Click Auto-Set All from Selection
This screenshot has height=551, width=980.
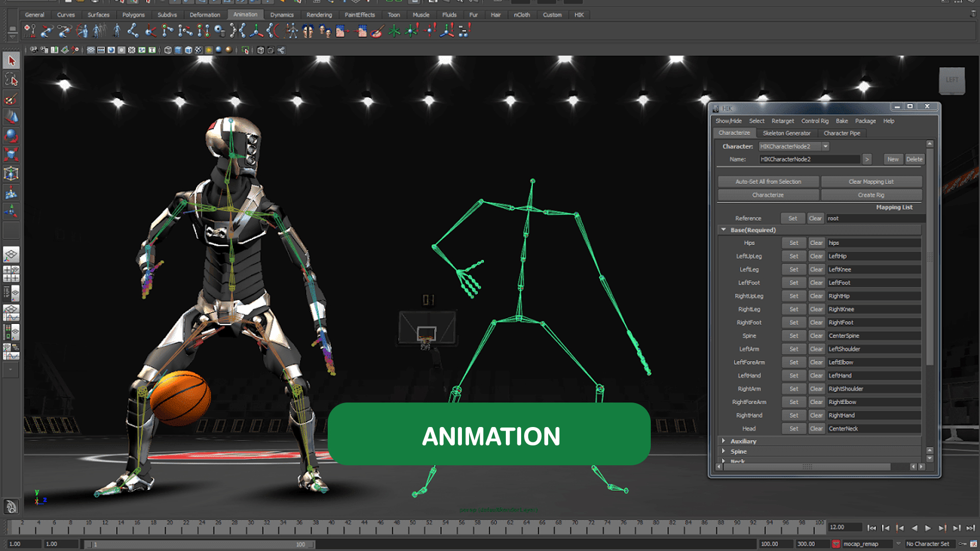[768, 181]
